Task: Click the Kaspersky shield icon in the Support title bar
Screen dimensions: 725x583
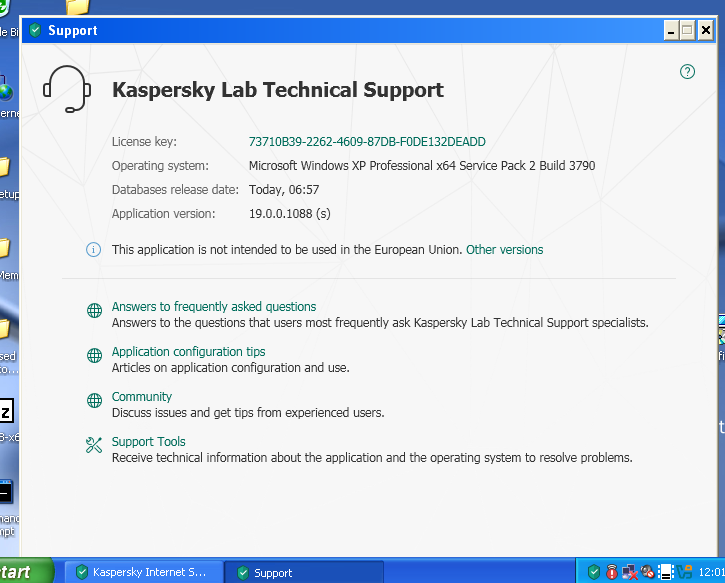Action: [35, 31]
